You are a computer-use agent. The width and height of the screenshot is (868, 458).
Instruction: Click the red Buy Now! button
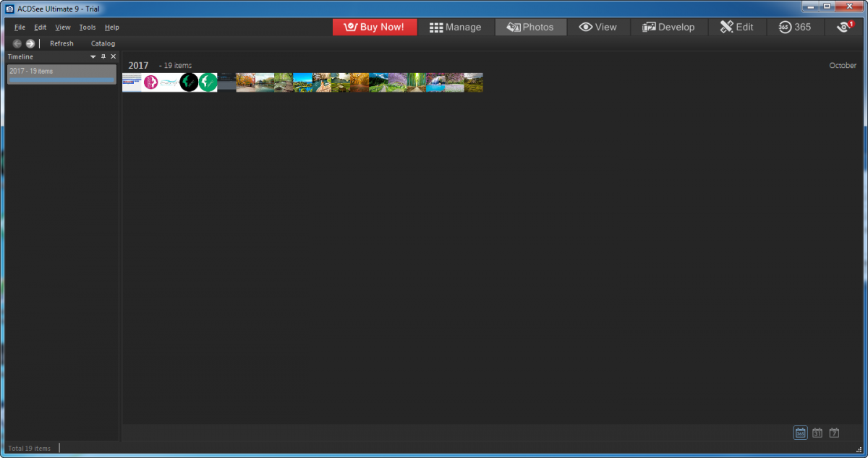375,27
